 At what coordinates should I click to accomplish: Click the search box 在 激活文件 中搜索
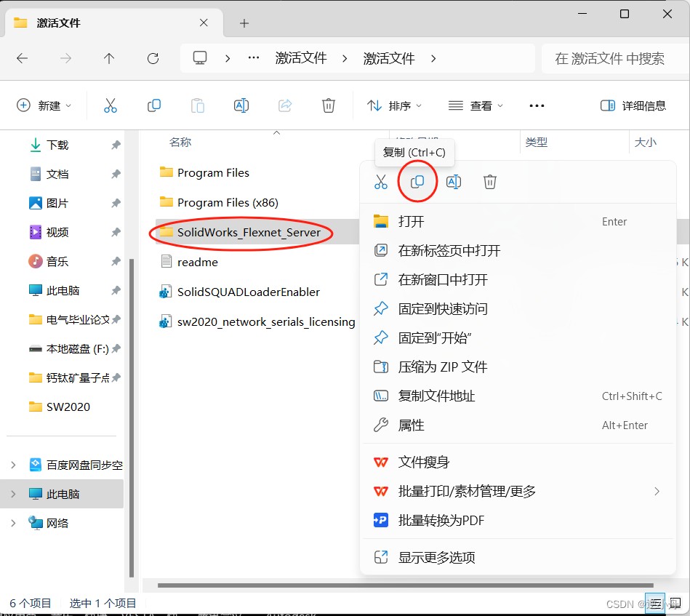pos(614,58)
